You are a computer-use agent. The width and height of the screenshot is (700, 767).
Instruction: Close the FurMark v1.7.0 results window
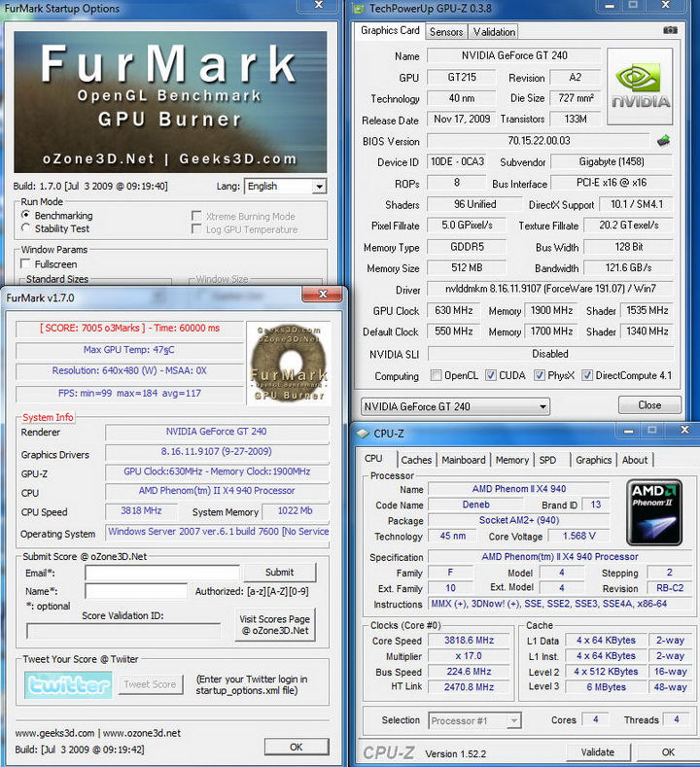pos(323,294)
